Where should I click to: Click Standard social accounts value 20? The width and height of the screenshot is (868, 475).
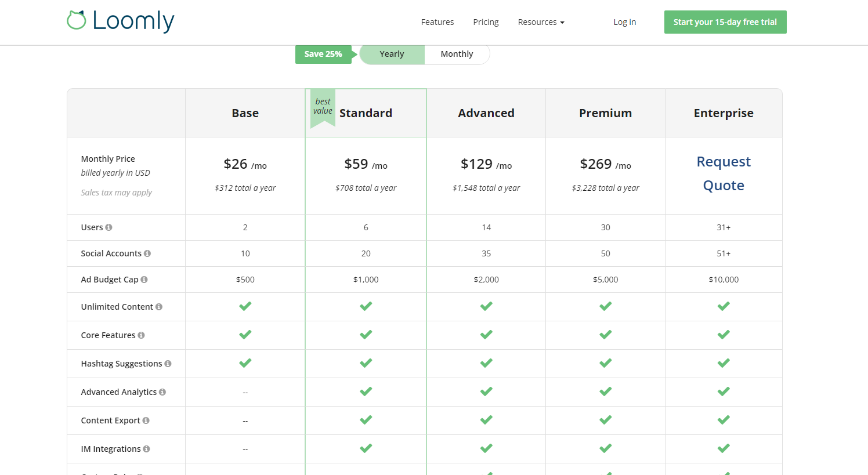[x=366, y=253]
